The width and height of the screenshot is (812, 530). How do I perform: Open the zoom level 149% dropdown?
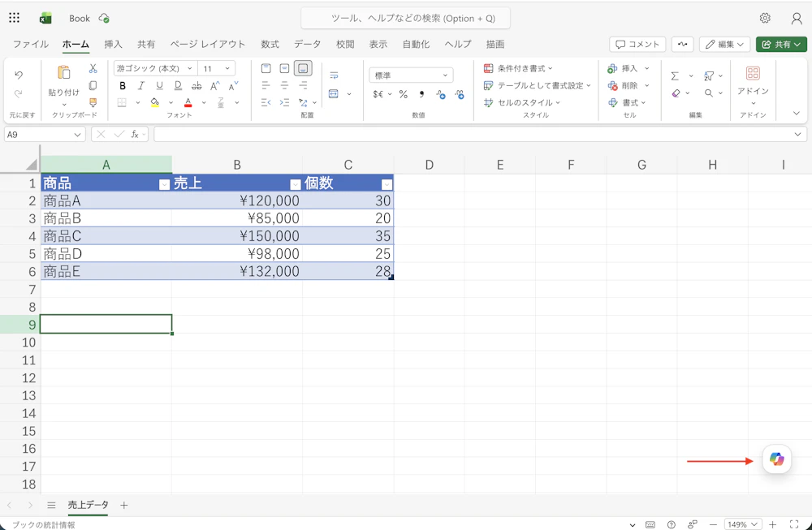(743, 524)
